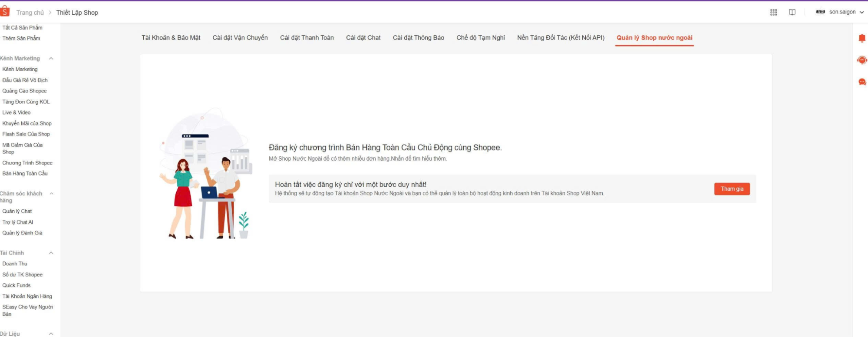Click the son.saigon shop avatar
Screen dimensions: 868x337
tap(820, 12)
